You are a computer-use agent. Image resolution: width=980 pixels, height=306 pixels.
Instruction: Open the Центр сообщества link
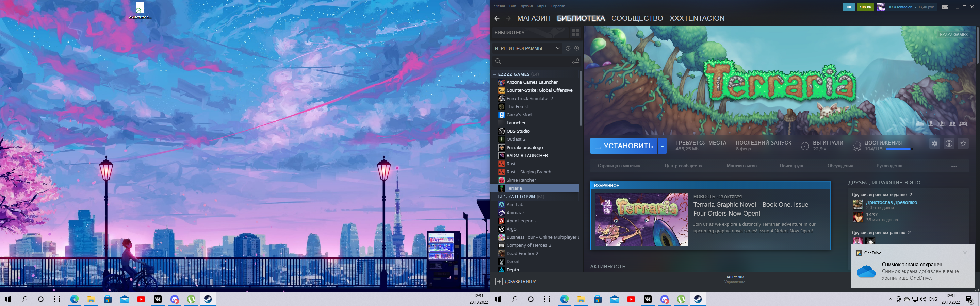click(684, 166)
